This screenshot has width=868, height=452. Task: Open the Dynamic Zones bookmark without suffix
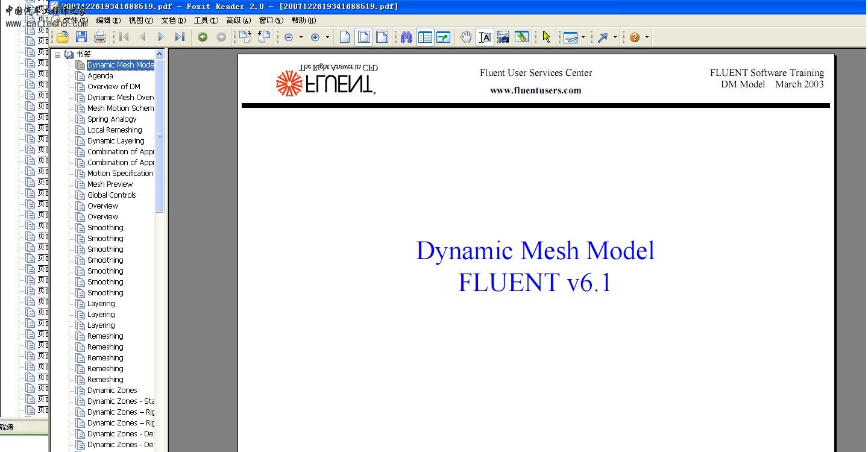coord(112,391)
